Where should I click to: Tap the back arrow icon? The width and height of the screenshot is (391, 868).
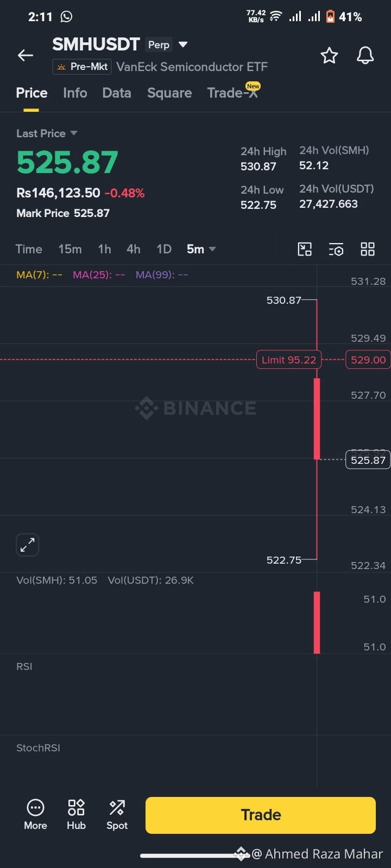pyautogui.click(x=26, y=55)
